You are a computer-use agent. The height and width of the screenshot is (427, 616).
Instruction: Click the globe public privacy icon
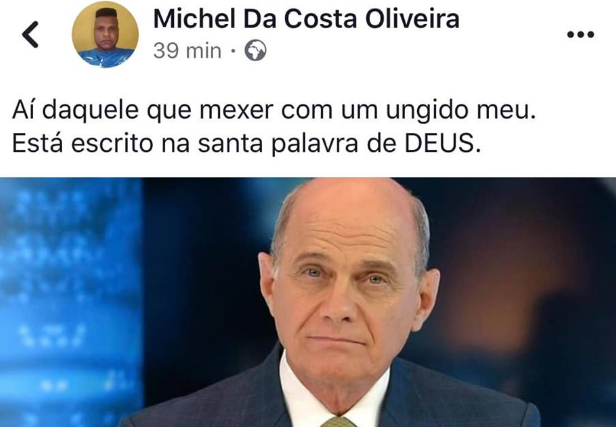(x=255, y=50)
